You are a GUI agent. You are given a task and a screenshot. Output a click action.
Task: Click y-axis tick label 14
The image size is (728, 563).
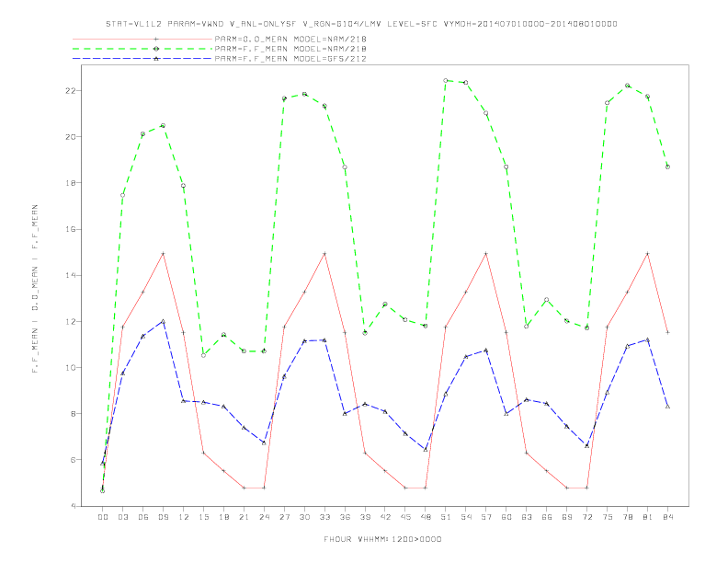tap(70, 275)
